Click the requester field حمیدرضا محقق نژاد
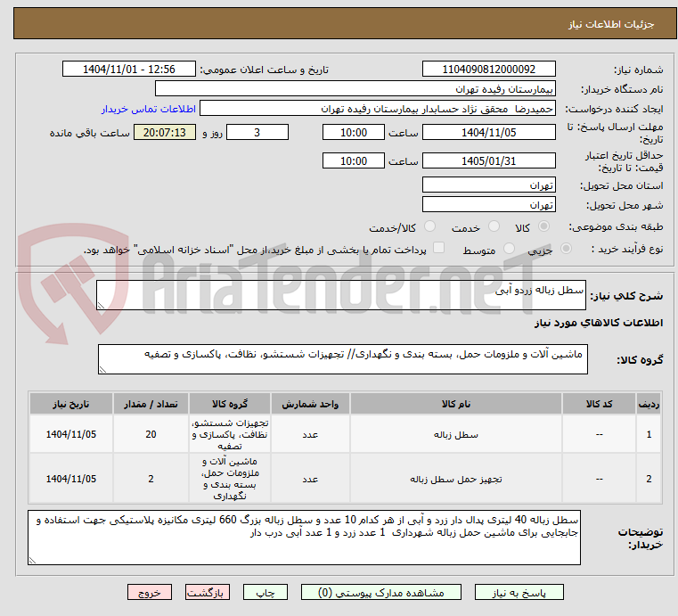This screenshot has width=678, height=616. pyautogui.click(x=378, y=109)
